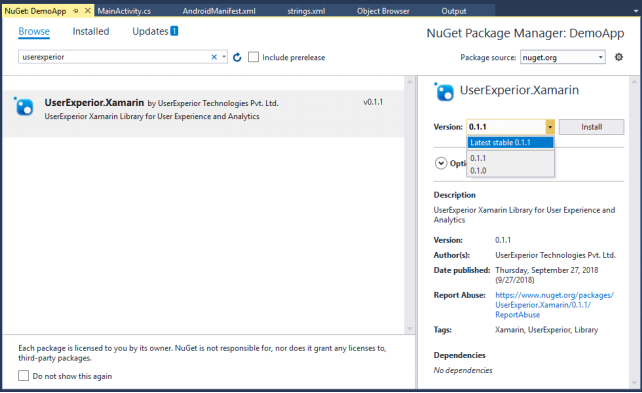This screenshot has width=642, height=393.
Task: Open the tab overflow dropdown arrow
Action: click(x=636, y=11)
